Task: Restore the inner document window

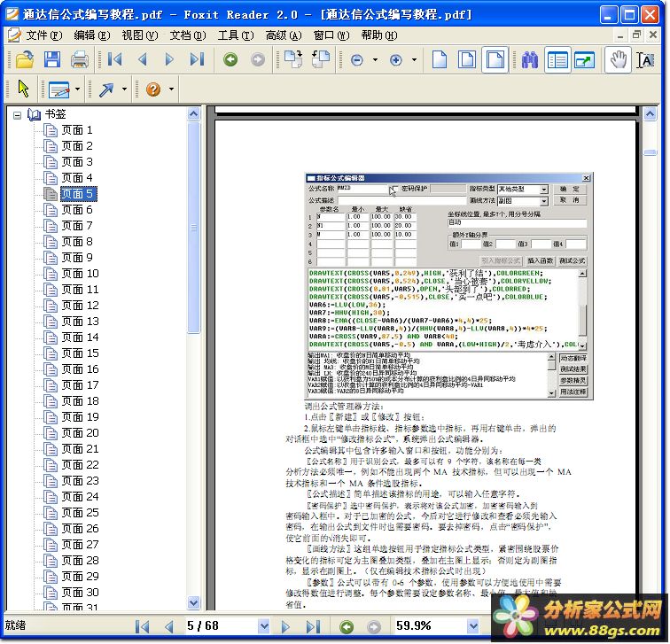Action: [636, 35]
